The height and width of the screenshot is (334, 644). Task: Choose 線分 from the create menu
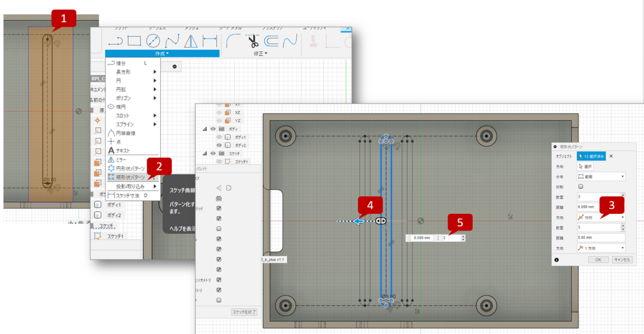133,63
